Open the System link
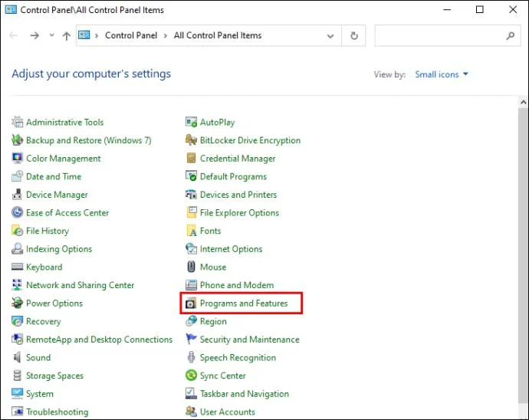529x420 pixels. click(40, 394)
